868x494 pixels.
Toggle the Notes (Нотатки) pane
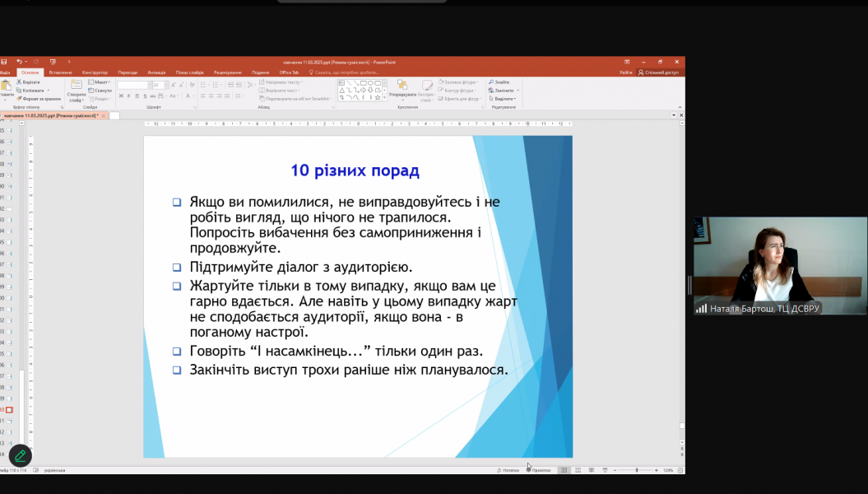508,470
